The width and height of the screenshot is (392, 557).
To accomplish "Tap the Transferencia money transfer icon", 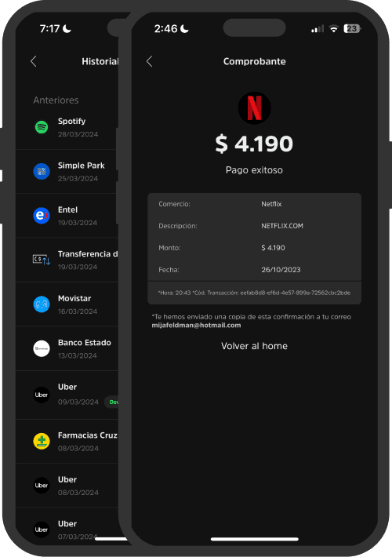I will pos(42,260).
